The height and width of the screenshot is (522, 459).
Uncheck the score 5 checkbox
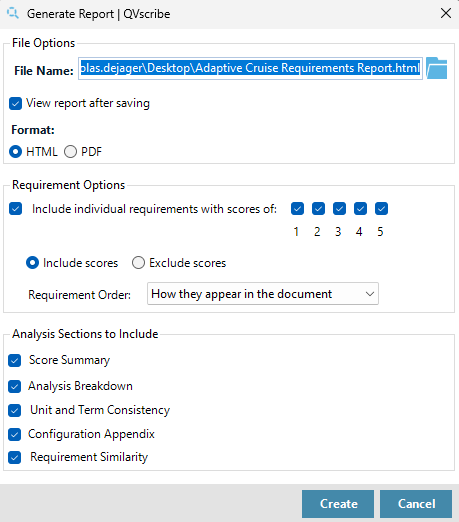pos(381,209)
